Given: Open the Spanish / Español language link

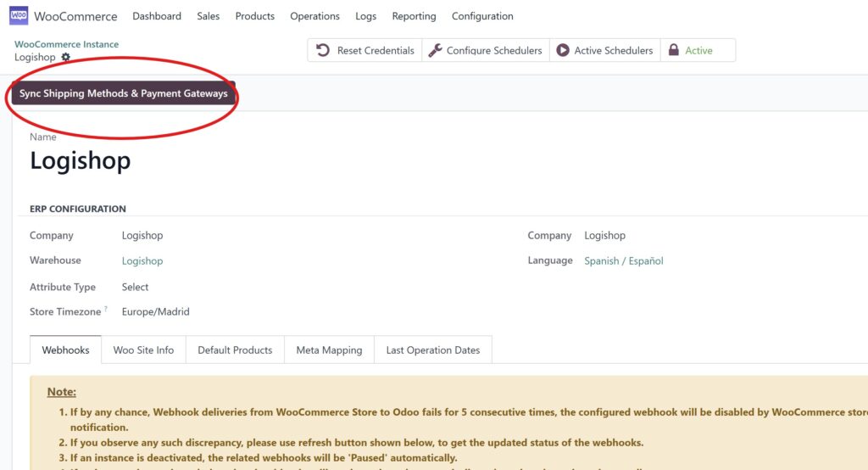Looking at the screenshot, I should pyautogui.click(x=624, y=260).
